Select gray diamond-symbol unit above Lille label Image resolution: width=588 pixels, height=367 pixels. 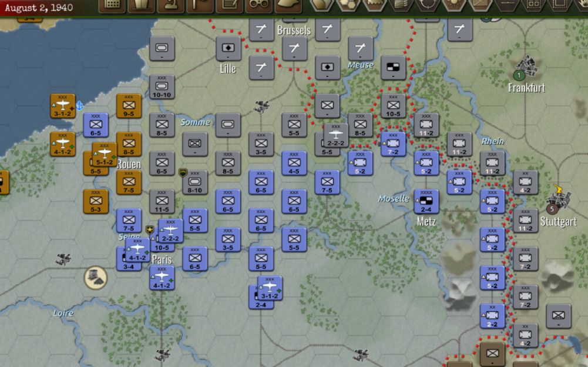[x=229, y=49]
